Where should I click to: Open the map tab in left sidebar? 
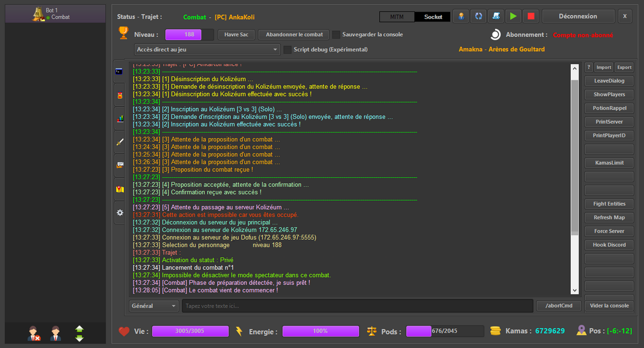pyautogui.click(x=119, y=189)
